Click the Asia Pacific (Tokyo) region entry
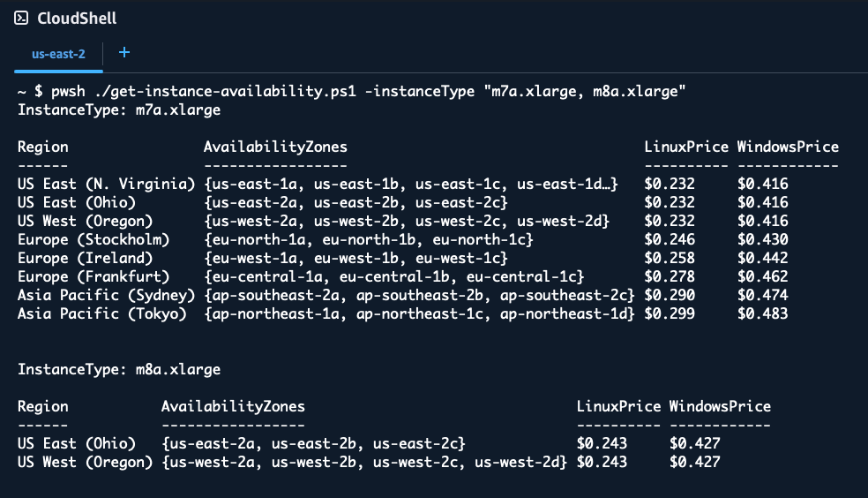 102,313
